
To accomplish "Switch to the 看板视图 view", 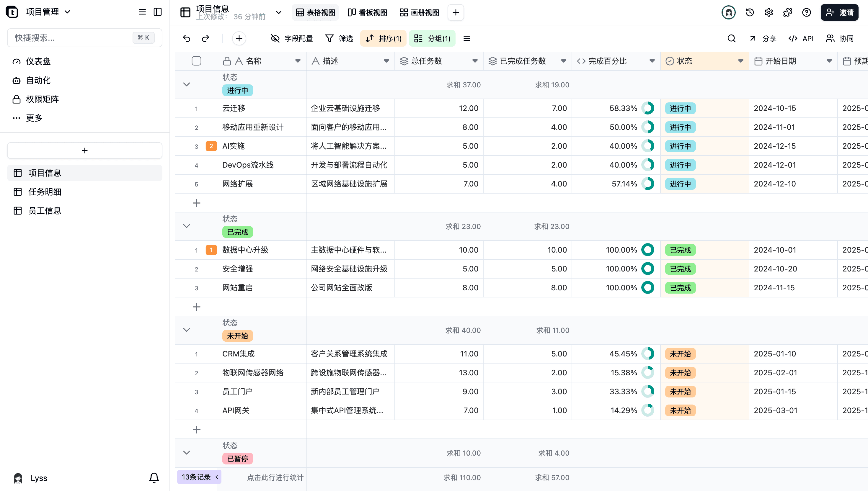I will tap(367, 12).
